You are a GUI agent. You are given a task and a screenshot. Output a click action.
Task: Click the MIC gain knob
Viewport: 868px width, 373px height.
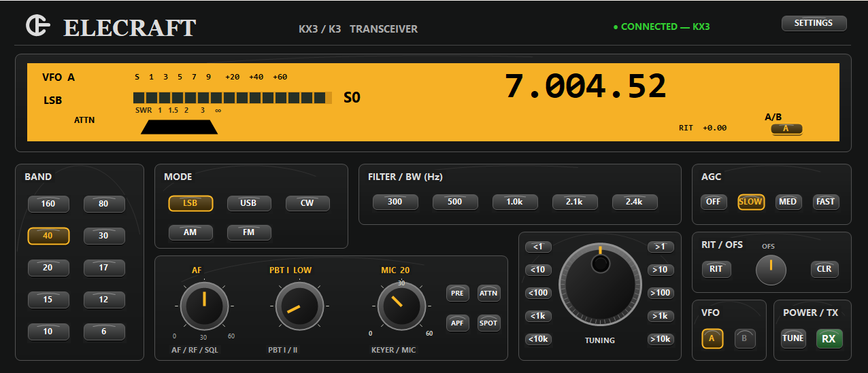(401, 306)
